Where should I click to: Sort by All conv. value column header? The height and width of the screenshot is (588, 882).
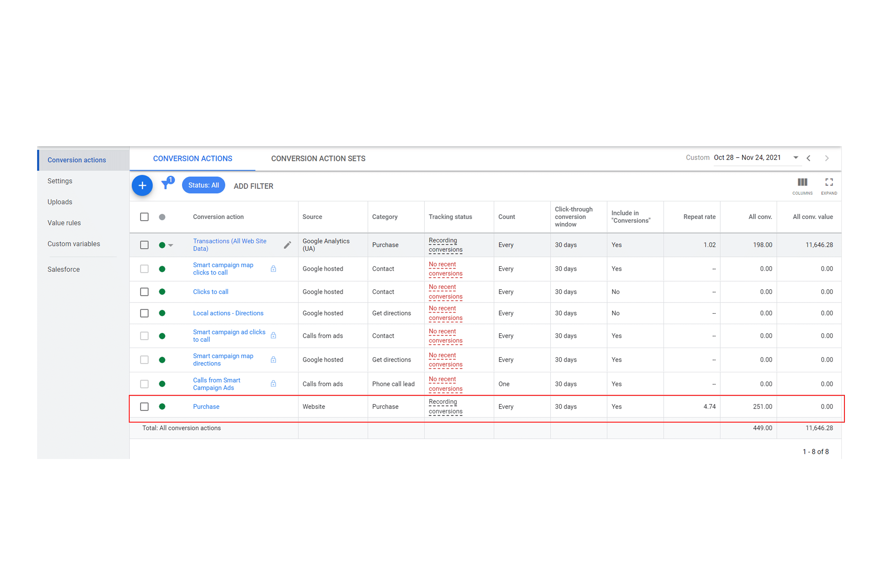pyautogui.click(x=812, y=217)
